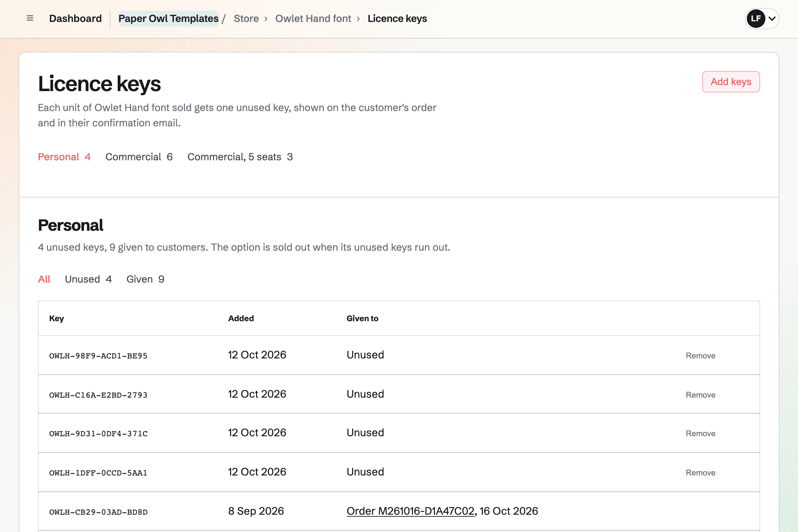
Task: Filter by Given 9 keys
Action: coord(145,279)
